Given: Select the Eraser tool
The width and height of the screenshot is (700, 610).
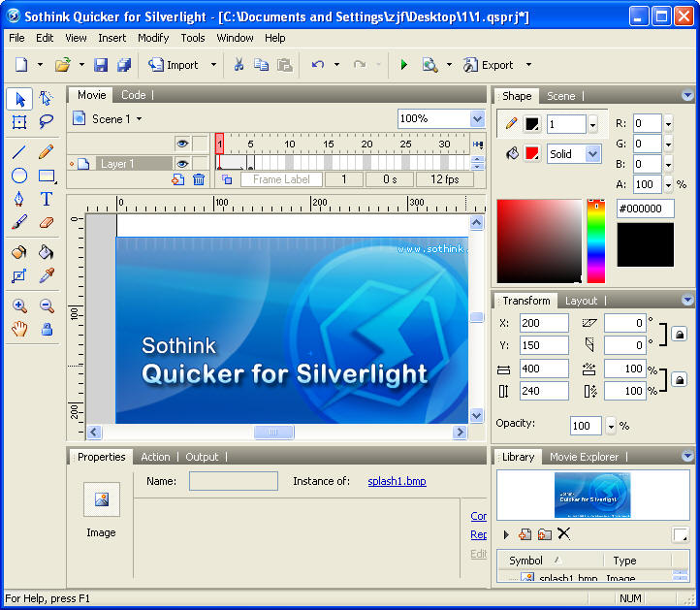Looking at the screenshot, I should (x=46, y=222).
